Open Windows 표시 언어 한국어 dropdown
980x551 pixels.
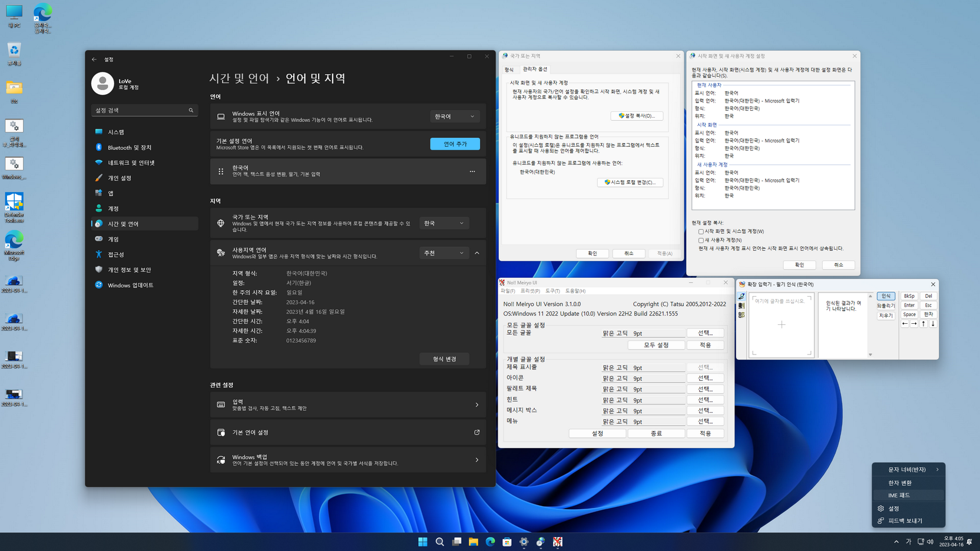pyautogui.click(x=455, y=117)
